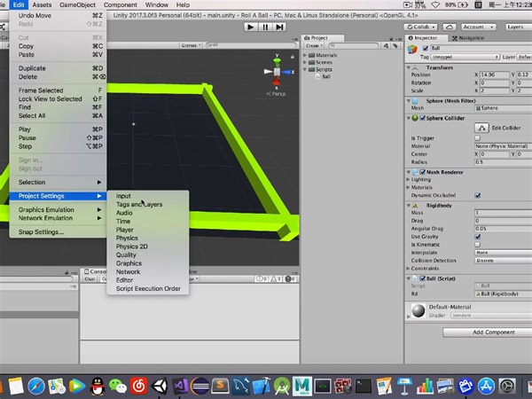Click the Create button in Project panel
The width and height of the screenshot is (532, 399).
pyautogui.click(x=314, y=46)
